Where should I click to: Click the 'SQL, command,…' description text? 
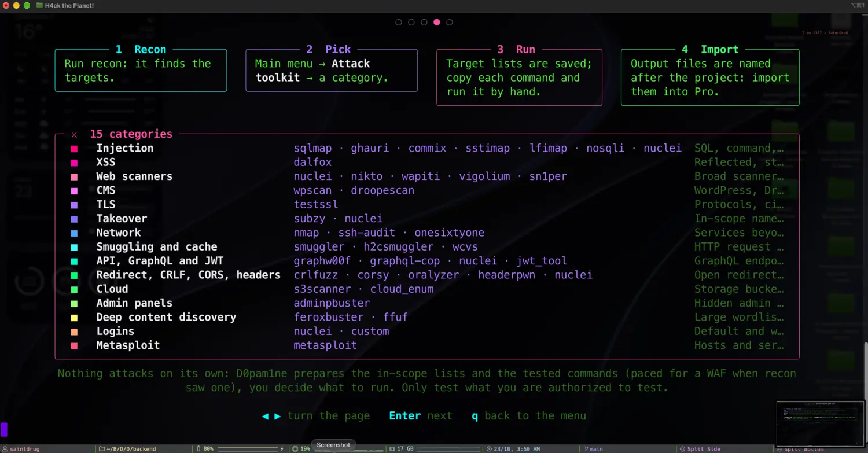pos(739,148)
